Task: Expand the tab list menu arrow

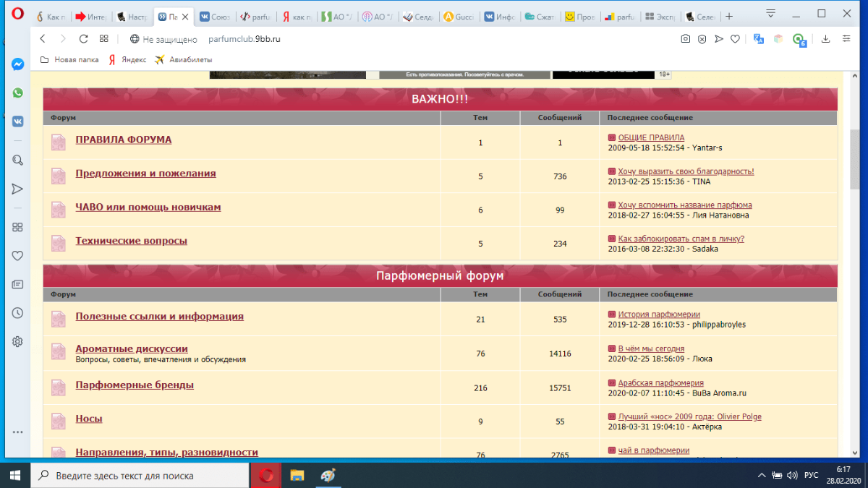Action: [771, 13]
